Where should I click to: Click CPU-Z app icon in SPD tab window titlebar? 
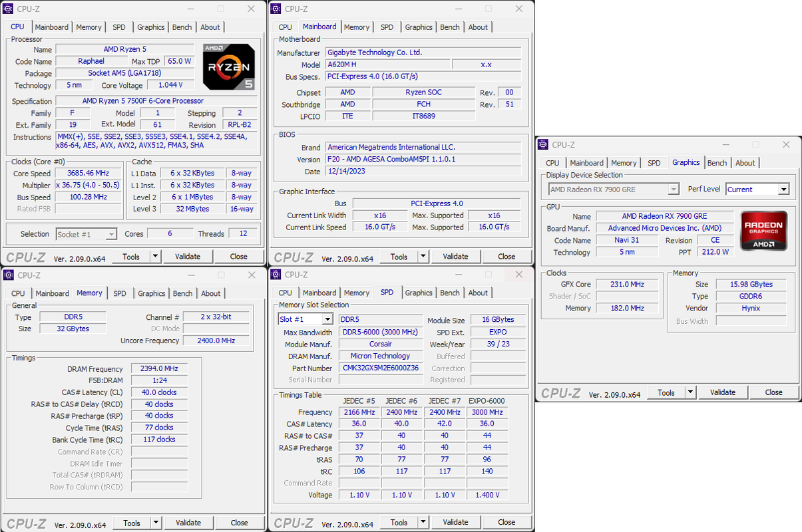[276, 274]
